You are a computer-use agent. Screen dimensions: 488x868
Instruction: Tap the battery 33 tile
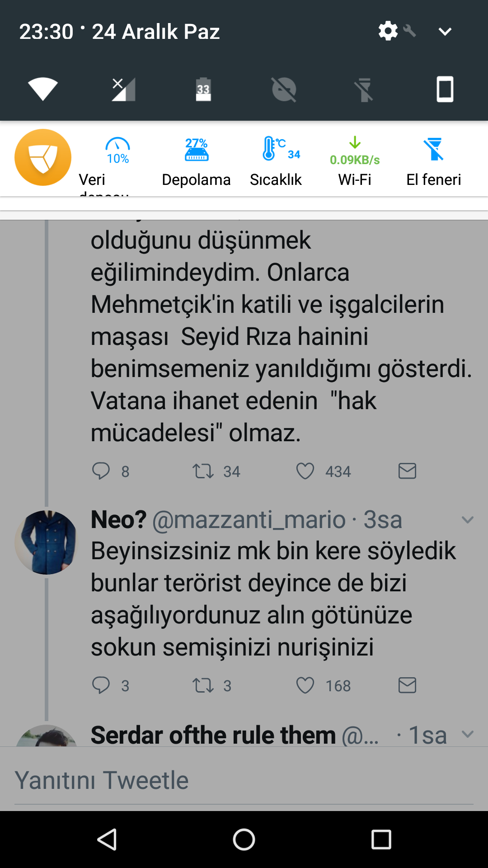pyautogui.click(x=203, y=89)
